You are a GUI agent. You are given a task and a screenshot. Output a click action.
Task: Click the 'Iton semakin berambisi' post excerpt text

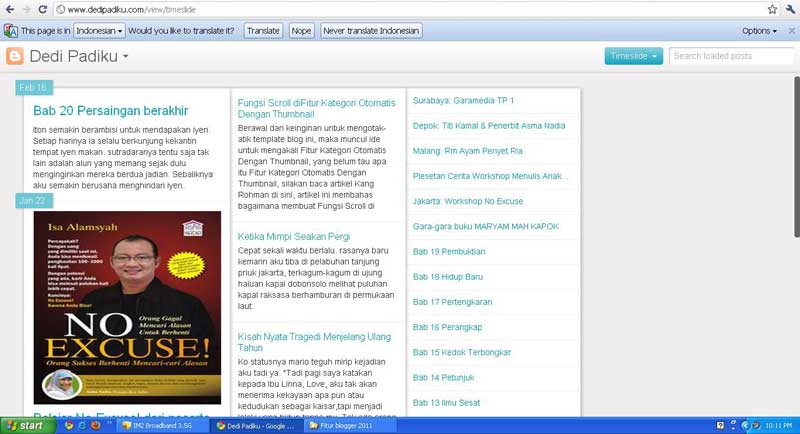(x=123, y=158)
